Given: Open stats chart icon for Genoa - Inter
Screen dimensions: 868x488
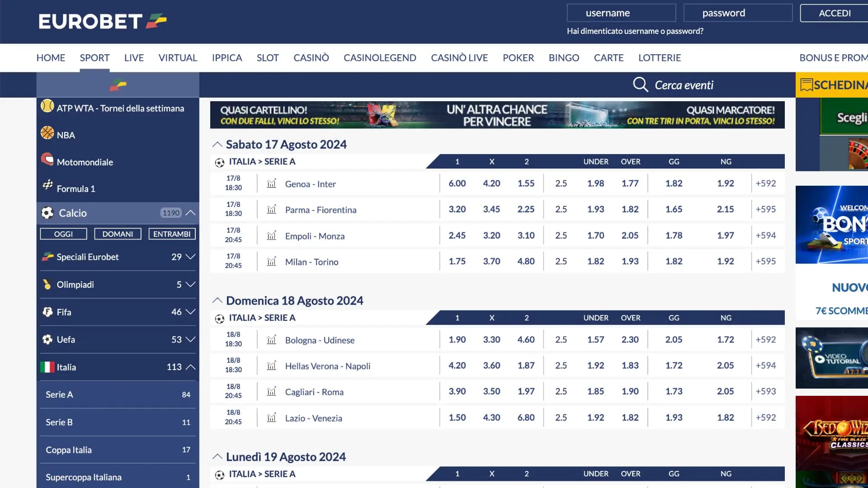Looking at the screenshot, I should pos(271,183).
